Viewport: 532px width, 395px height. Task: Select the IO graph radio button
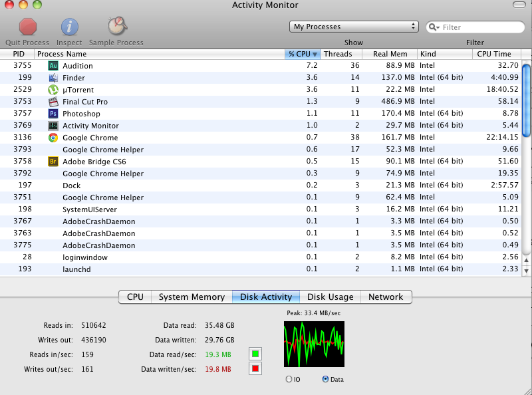pos(289,379)
